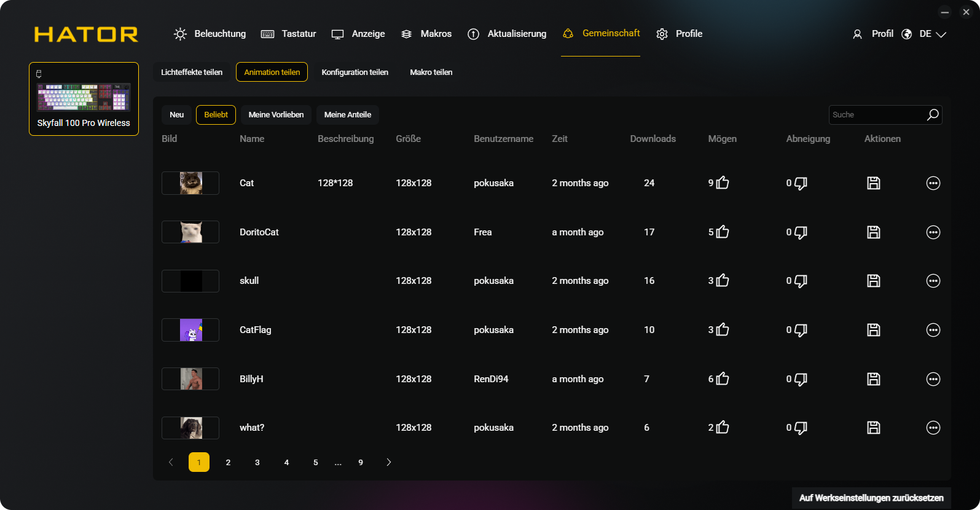
Task: Reset with Auf Werkseinstellungen zurücksetzen
Action: 871,498
